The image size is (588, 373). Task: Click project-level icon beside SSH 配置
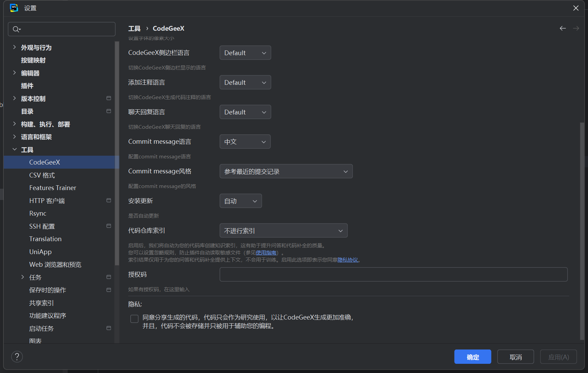(109, 226)
